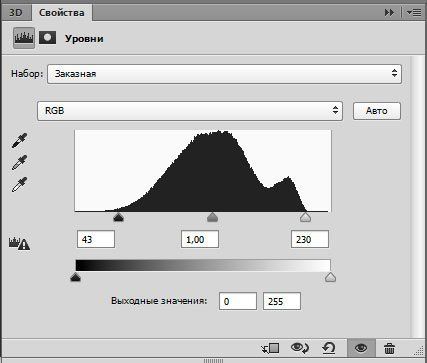Viewport: 427px width, 363px height.
Task: Clip adjustment to layer below icon
Action: [270, 349]
